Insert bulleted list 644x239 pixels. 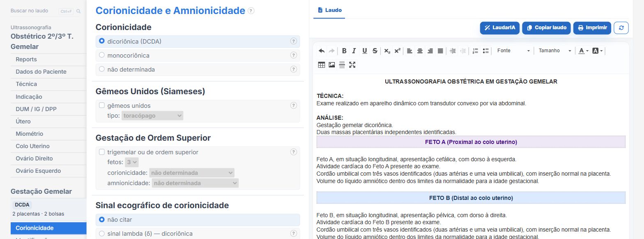coord(485,51)
